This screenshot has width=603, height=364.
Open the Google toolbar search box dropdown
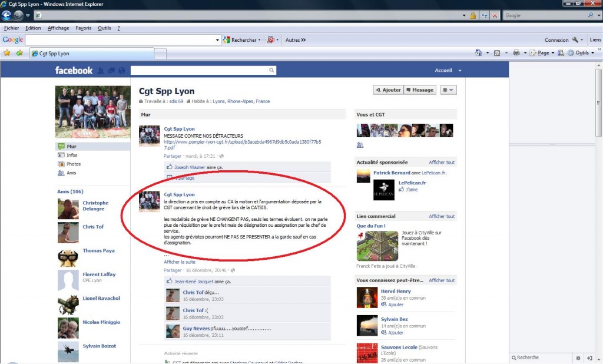click(217, 39)
